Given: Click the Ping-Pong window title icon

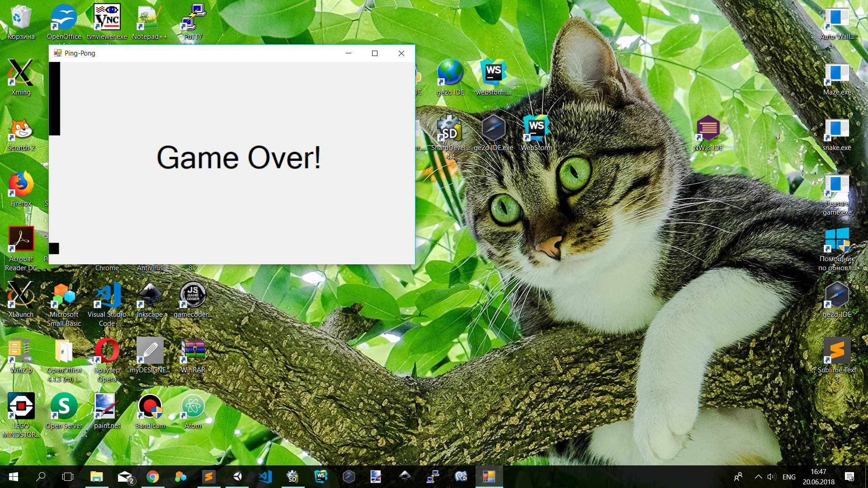Looking at the screenshot, I should tap(57, 53).
